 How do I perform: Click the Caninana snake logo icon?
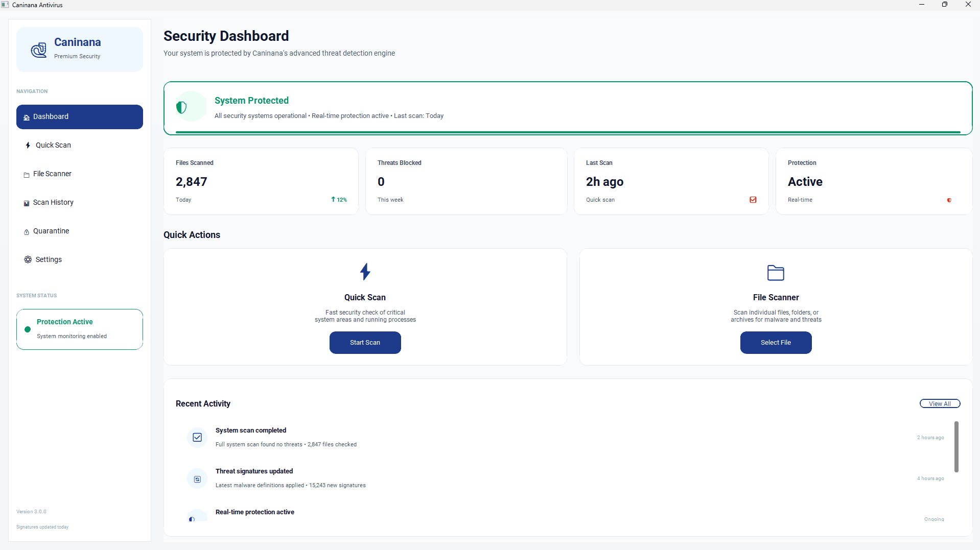pyautogui.click(x=39, y=50)
